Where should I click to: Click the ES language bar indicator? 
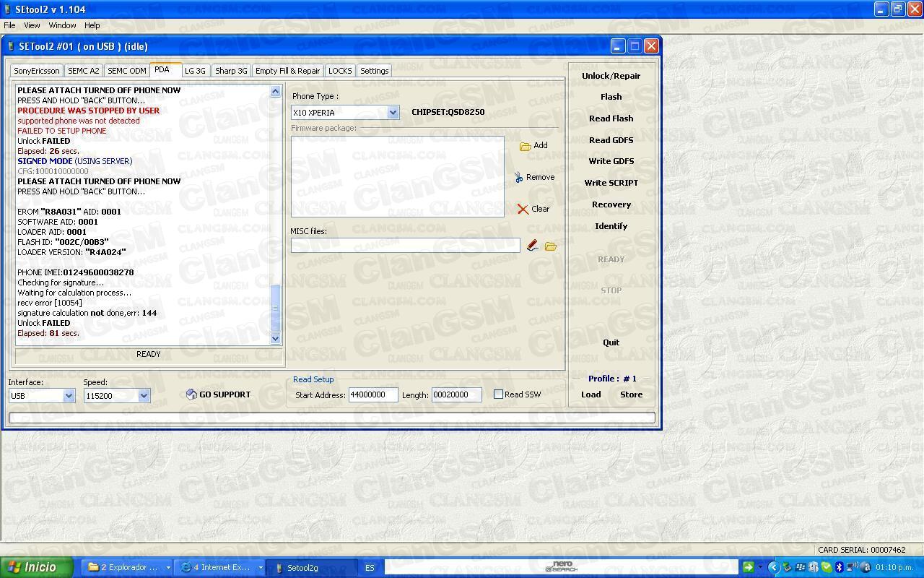(x=370, y=568)
